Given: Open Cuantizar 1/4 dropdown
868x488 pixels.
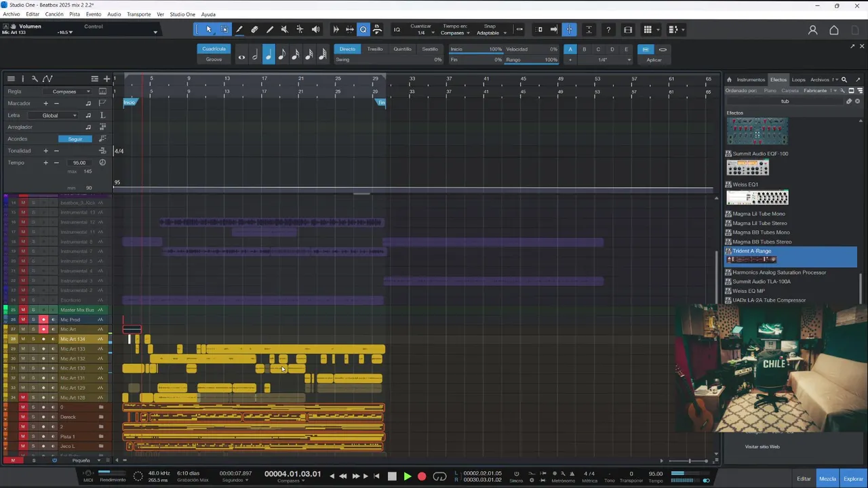Looking at the screenshot, I should [421, 30].
